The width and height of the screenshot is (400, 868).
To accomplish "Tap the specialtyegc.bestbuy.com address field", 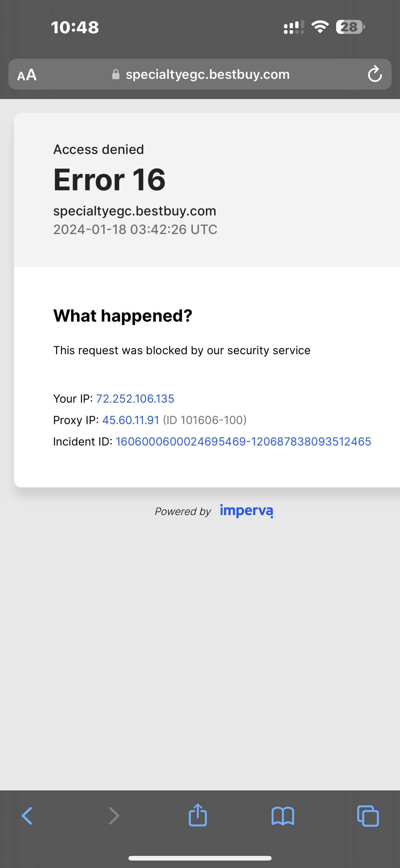I will (207, 75).
